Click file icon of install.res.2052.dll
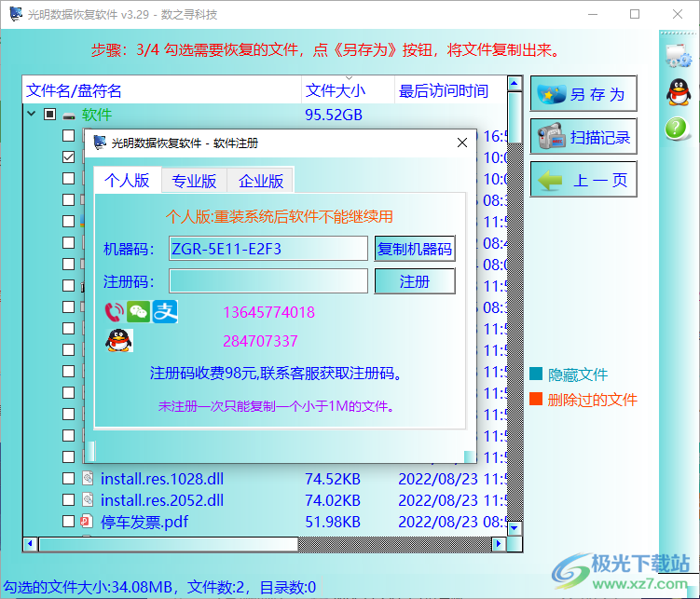Viewport: 700px width, 599px height. click(x=88, y=499)
